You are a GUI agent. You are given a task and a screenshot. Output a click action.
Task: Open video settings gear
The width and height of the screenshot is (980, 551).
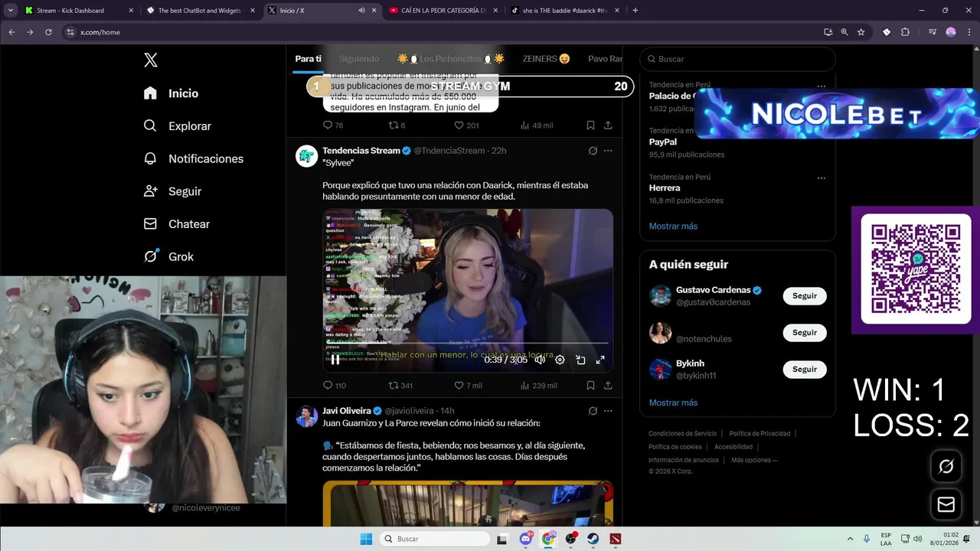point(560,360)
